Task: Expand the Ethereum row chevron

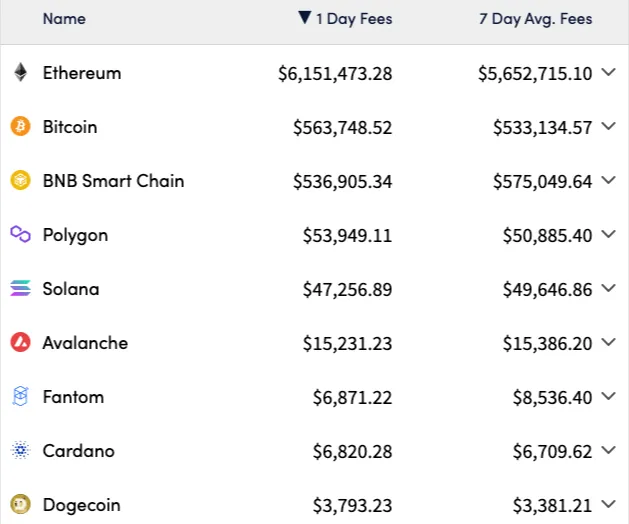Action: point(609,72)
